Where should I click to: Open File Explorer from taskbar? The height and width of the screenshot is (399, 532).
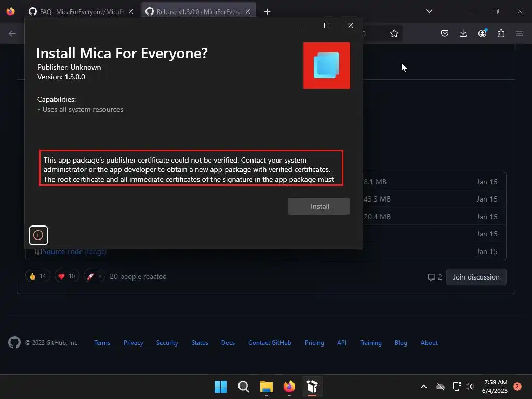click(267, 387)
